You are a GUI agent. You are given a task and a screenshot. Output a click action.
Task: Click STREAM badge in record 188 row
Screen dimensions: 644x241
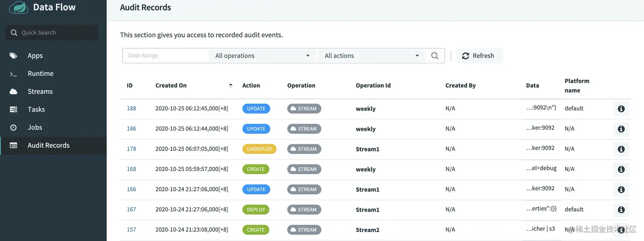pos(304,108)
